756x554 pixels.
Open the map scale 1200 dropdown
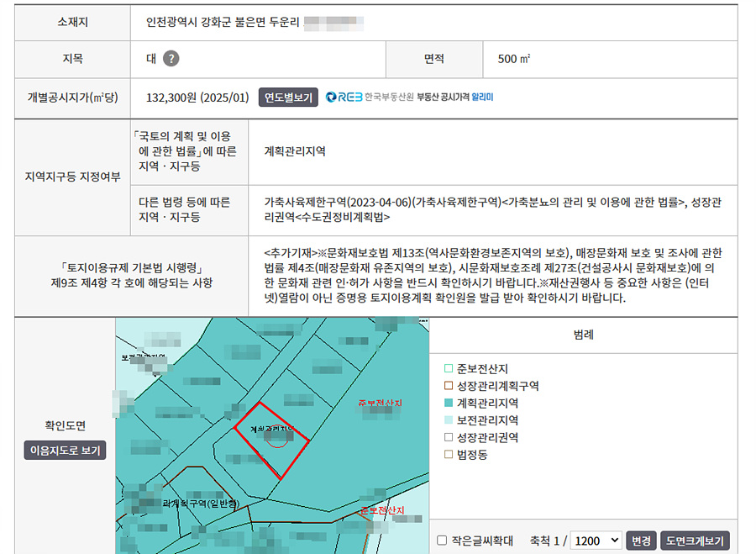595,541
